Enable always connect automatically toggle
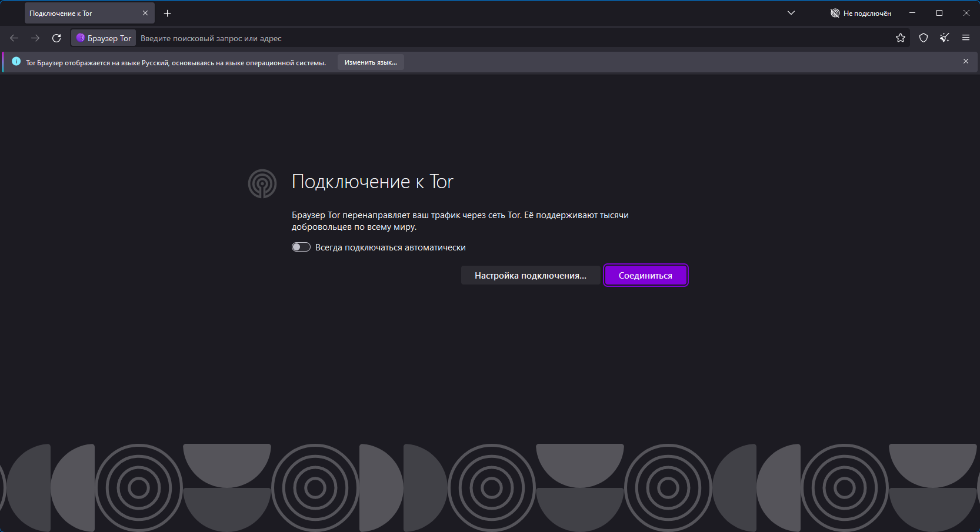This screenshot has width=980, height=532. coord(301,247)
